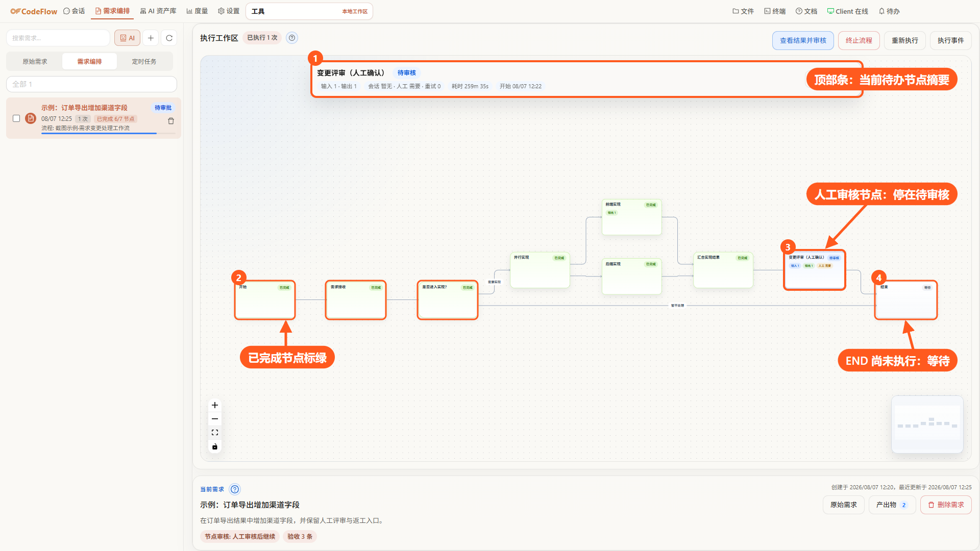
Task: Click 查看结果并审核 button
Action: (x=803, y=40)
